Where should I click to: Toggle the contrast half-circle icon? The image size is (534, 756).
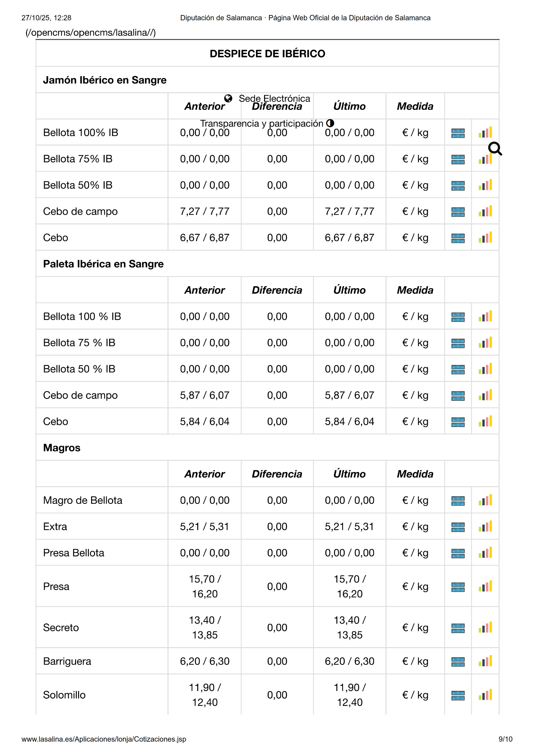pos(330,123)
